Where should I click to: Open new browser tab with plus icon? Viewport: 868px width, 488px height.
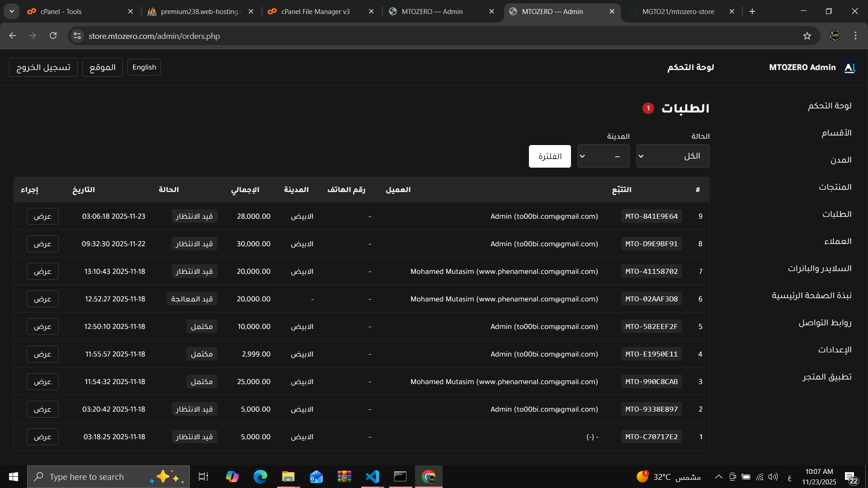752,11
